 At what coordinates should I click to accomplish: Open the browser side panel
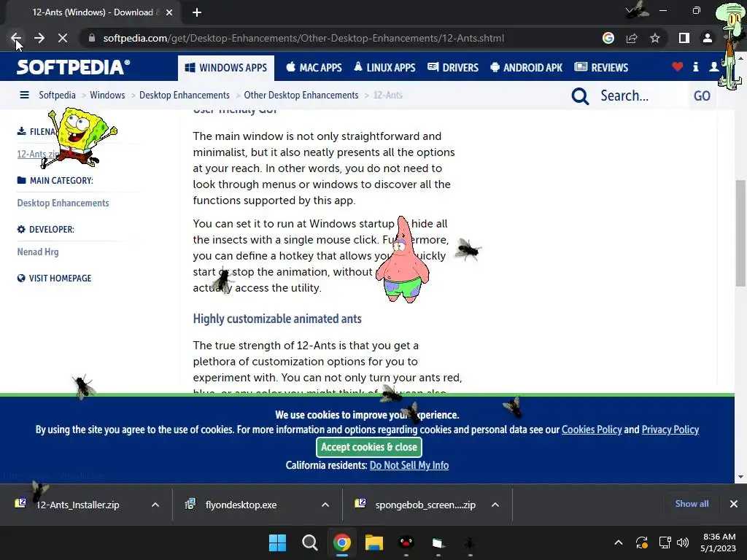coord(684,38)
